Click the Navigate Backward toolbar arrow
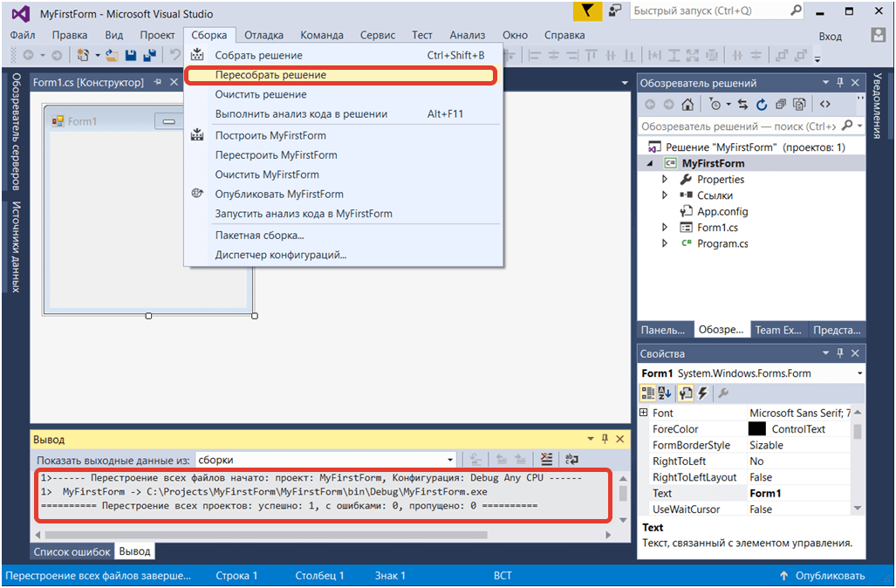 28,56
